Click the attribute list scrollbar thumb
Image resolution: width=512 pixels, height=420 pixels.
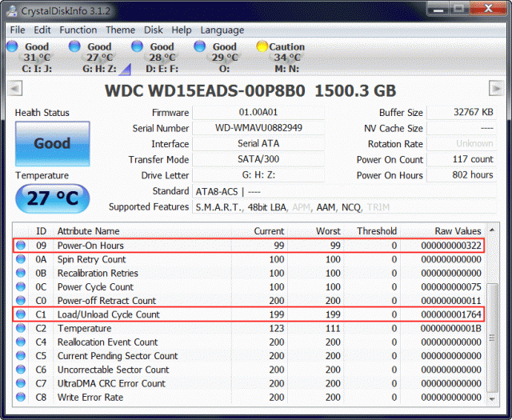pos(492,338)
